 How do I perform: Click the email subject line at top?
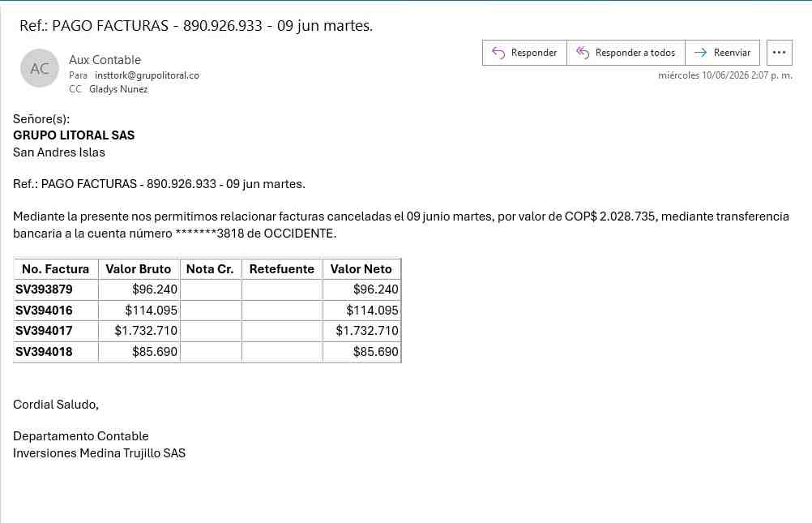(x=196, y=26)
